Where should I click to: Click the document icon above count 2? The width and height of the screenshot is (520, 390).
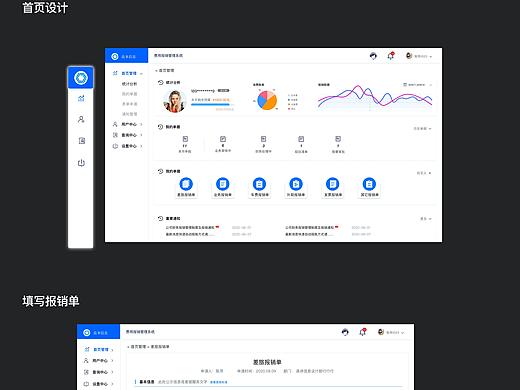(263, 139)
